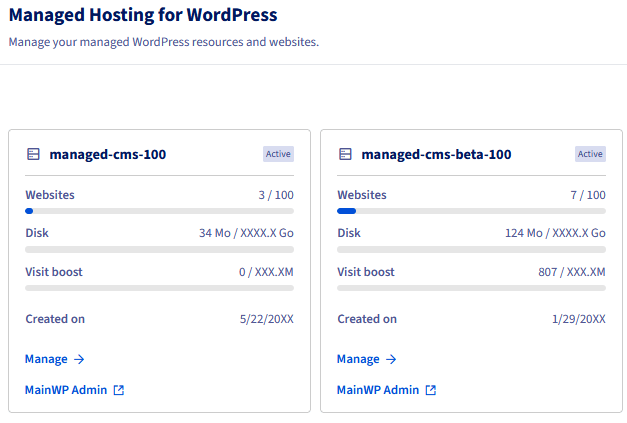This screenshot has height=423, width=627.
Task: Click the Disk usage bar in managed-cms-100
Action: [x=160, y=249]
